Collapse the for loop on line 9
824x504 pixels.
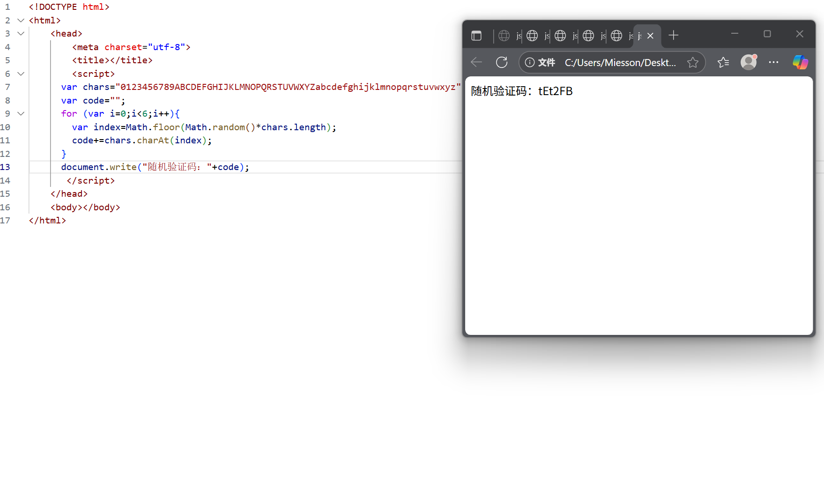click(x=21, y=113)
